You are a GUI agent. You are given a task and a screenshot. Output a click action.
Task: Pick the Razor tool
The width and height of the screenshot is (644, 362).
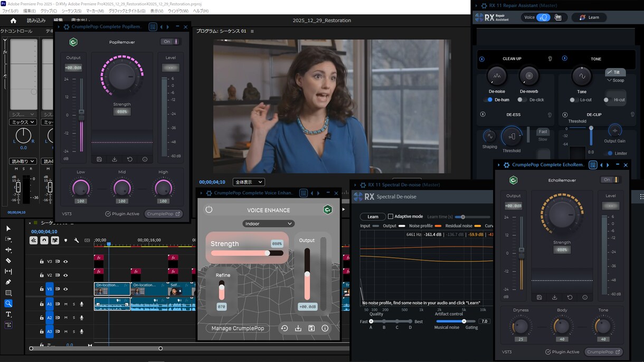pyautogui.click(x=8, y=261)
